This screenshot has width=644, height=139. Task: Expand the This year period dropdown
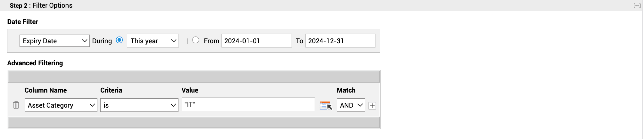(x=153, y=41)
